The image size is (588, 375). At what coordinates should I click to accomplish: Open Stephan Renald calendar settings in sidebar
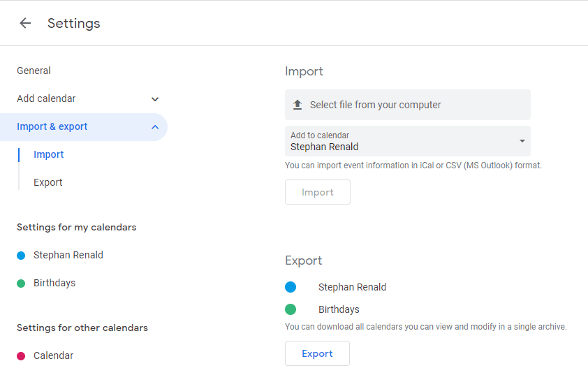pos(68,255)
